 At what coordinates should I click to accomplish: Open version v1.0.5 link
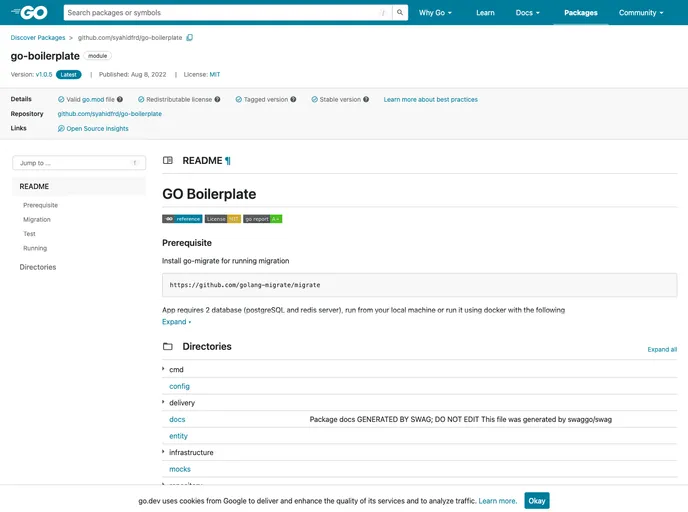(x=44, y=75)
